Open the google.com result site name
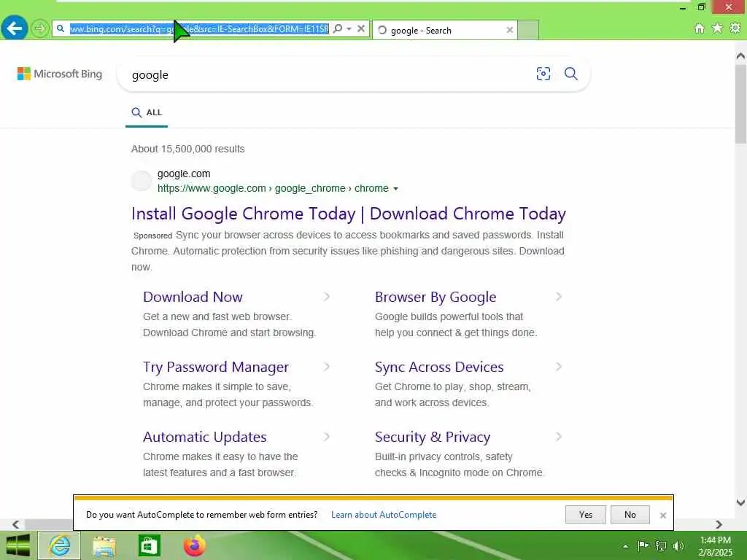This screenshot has height=560, width=747. 184,174
